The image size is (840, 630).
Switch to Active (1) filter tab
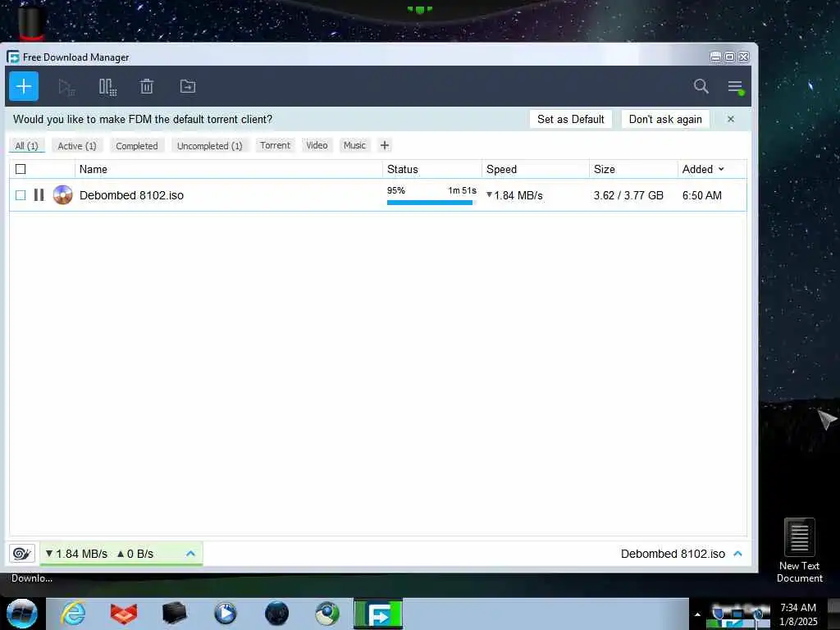click(77, 146)
